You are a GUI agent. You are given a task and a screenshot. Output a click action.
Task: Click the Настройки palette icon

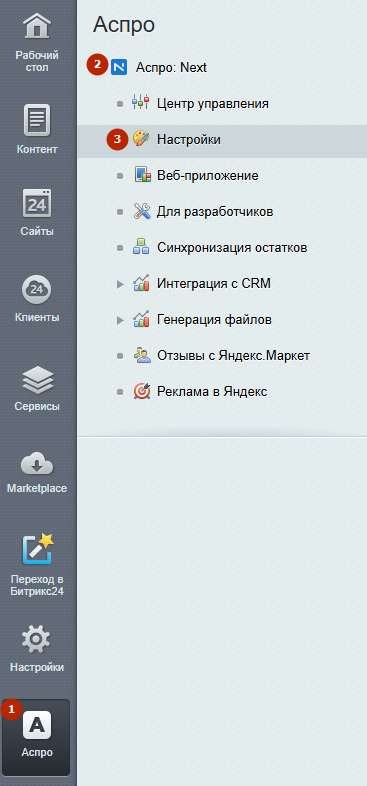pyautogui.click(x=140, y=139)
